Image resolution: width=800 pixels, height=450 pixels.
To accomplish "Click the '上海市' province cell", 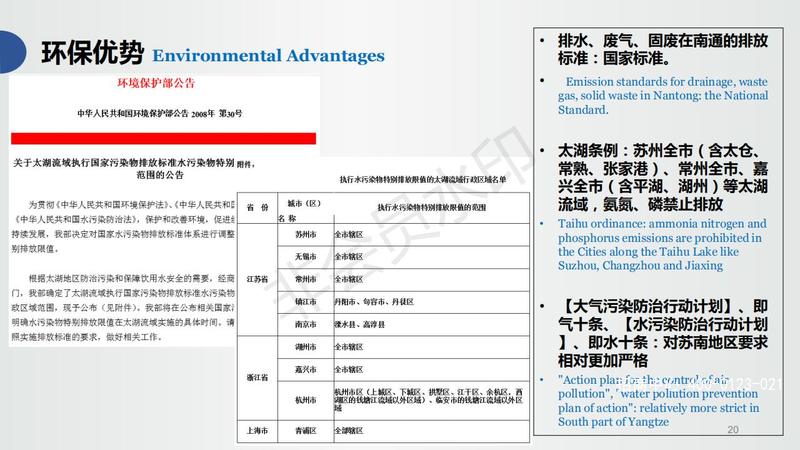I will (x=257, y=431).
